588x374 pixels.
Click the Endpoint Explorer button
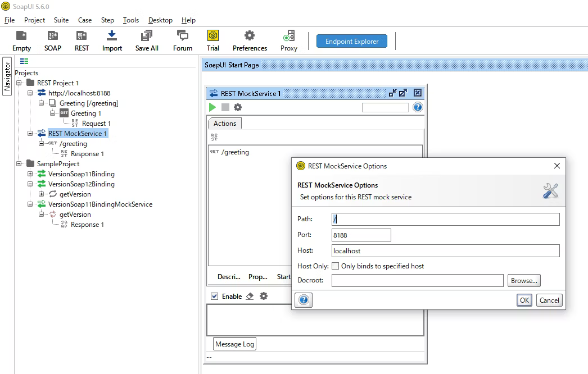click(352, 41)
